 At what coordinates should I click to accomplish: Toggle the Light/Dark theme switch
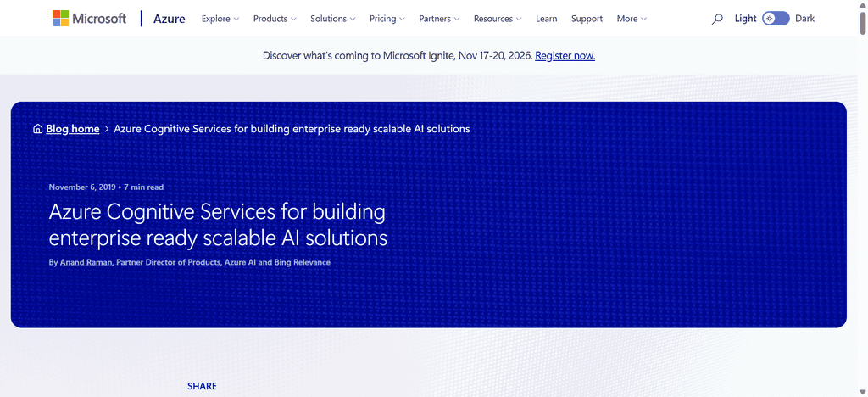click(x=776, y=19)
